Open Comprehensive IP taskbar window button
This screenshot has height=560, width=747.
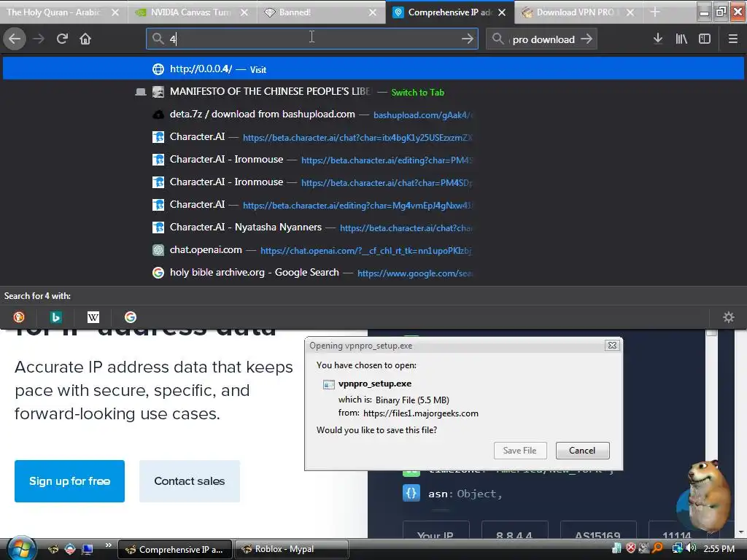[175, 549]
